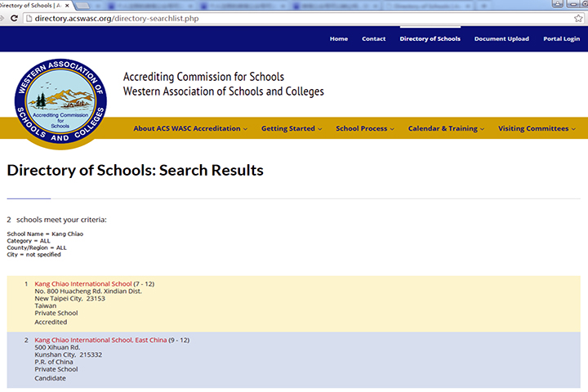Click the 'Taiwan' country text
The height and width of the screenshot is (392, 588).
[46, 305]
